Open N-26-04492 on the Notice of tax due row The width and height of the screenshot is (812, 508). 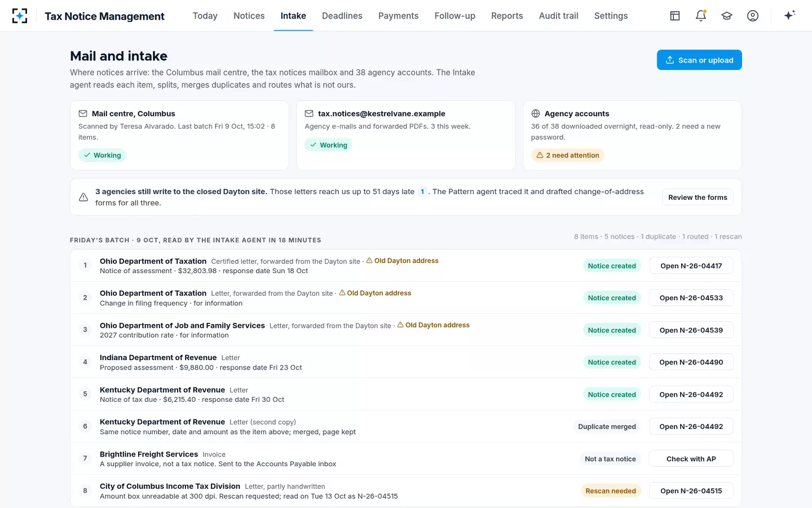pos(691,395)
